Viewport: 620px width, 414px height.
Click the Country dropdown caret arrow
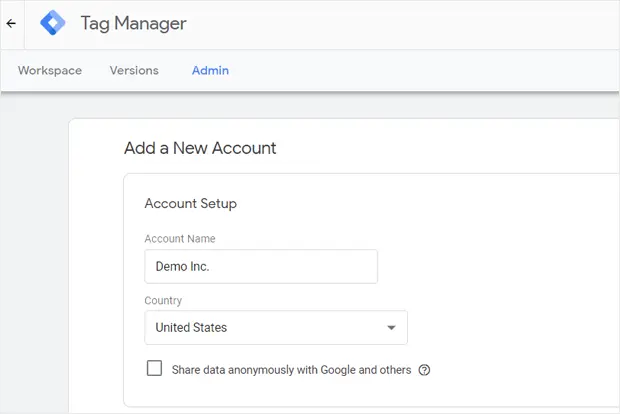(x=391, y=328)
